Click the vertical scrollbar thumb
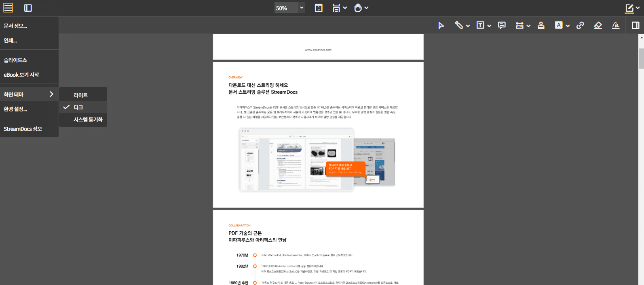 point(641,58)
